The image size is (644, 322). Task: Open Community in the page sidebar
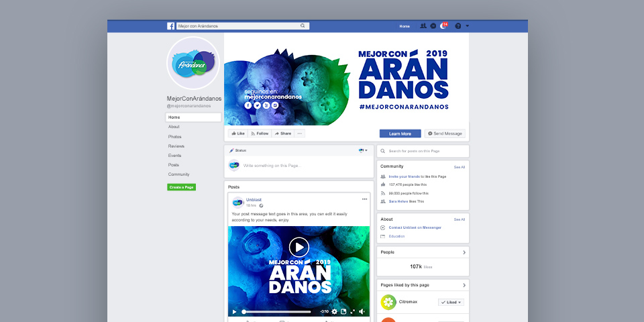178,174
